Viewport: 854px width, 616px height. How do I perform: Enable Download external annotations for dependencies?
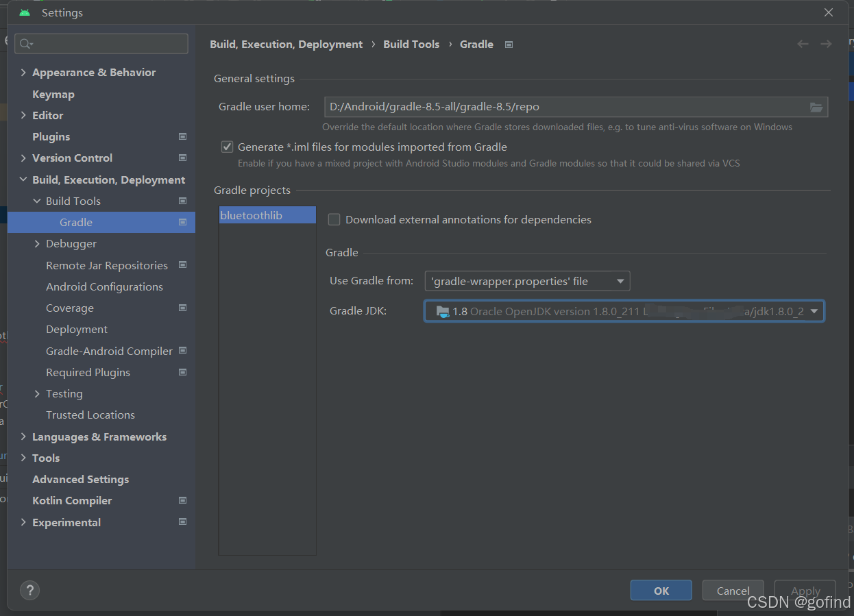[334, 219]
